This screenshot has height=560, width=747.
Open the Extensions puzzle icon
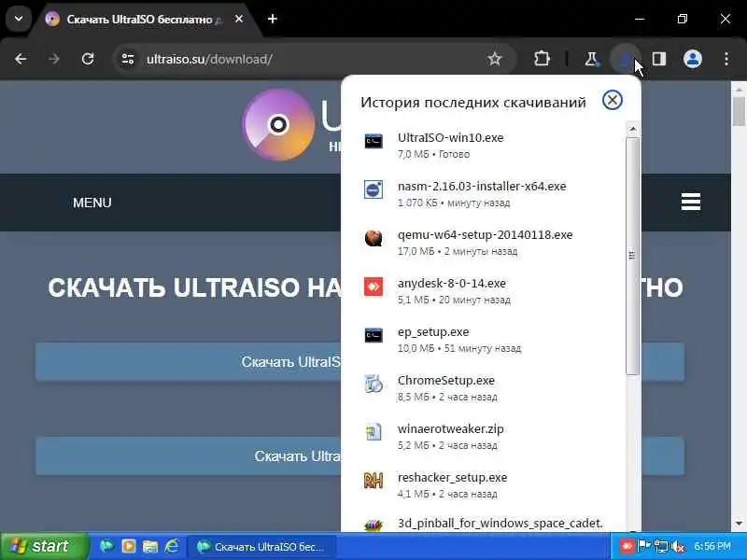coord(542,59)
